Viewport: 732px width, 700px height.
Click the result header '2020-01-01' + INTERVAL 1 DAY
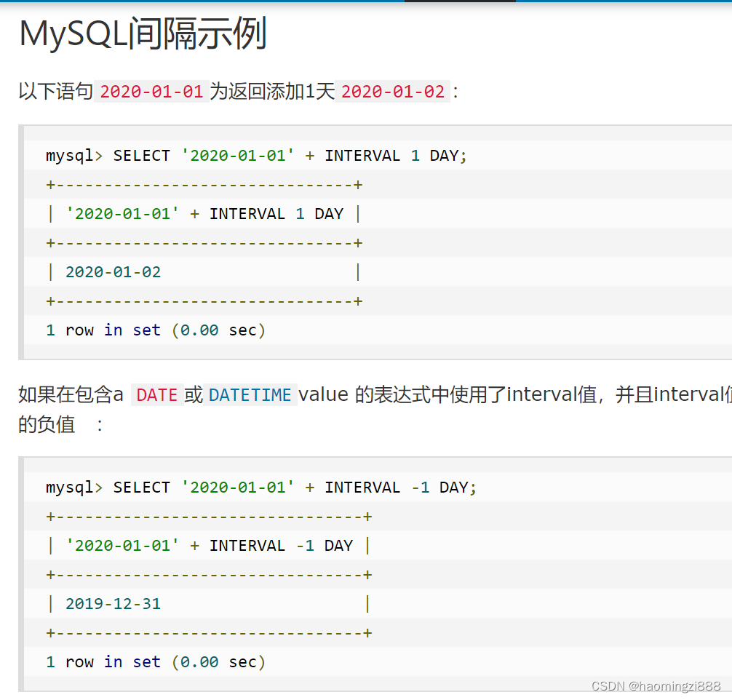click(x=204, y=214)
